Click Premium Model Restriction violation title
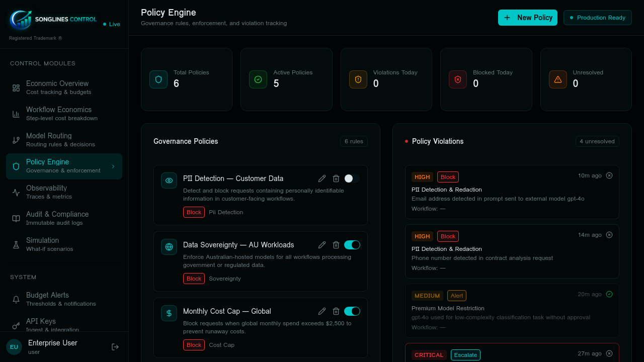644x362 pixels. tap(448, 308)
